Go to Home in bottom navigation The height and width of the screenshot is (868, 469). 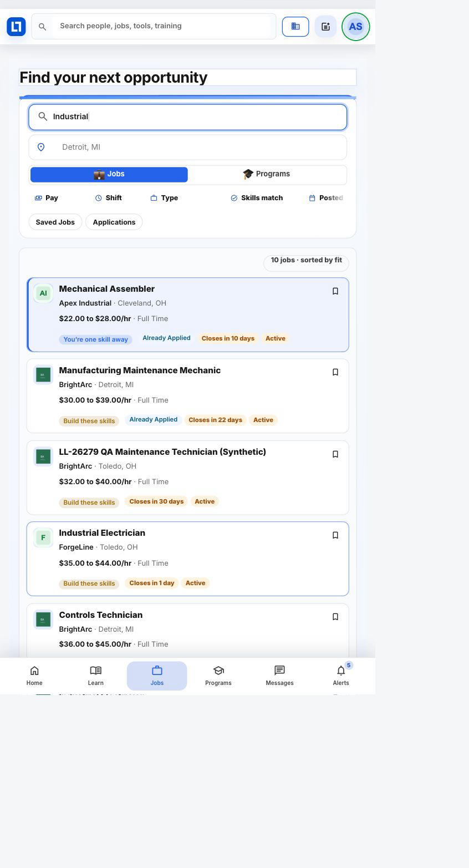34,676
